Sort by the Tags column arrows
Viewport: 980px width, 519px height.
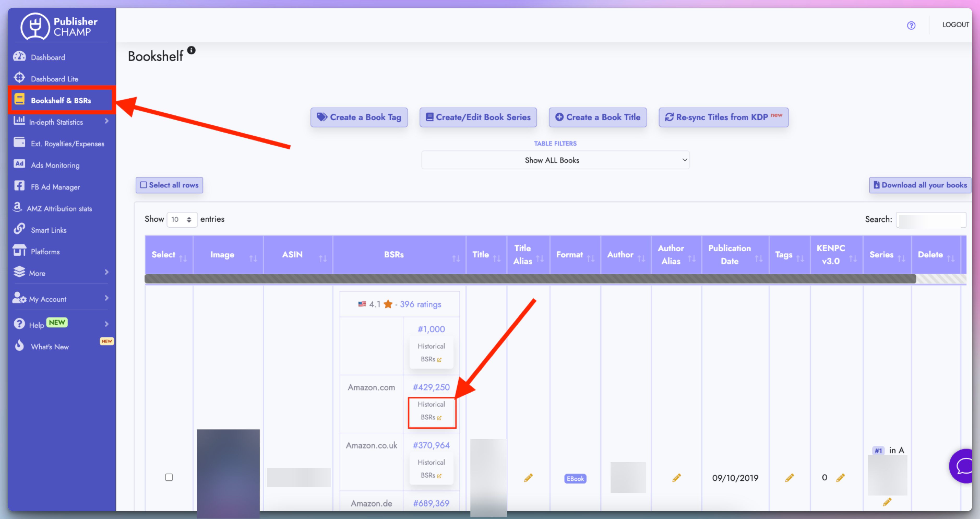tap(800, 259)
